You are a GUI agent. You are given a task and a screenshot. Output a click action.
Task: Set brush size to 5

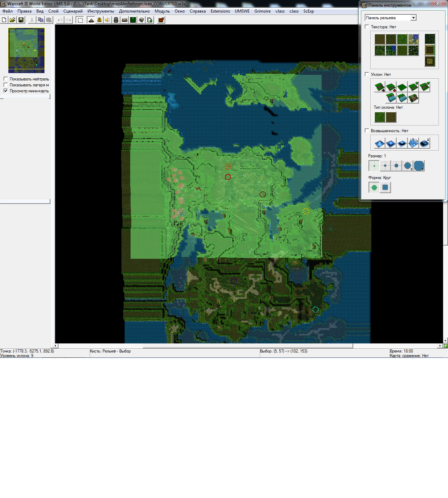click(408, 166)
